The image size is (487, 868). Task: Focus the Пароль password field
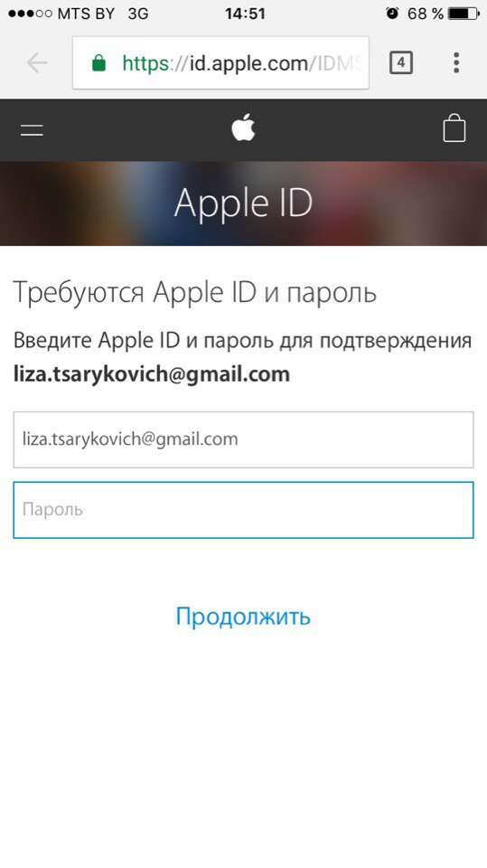tap(244, 510)
